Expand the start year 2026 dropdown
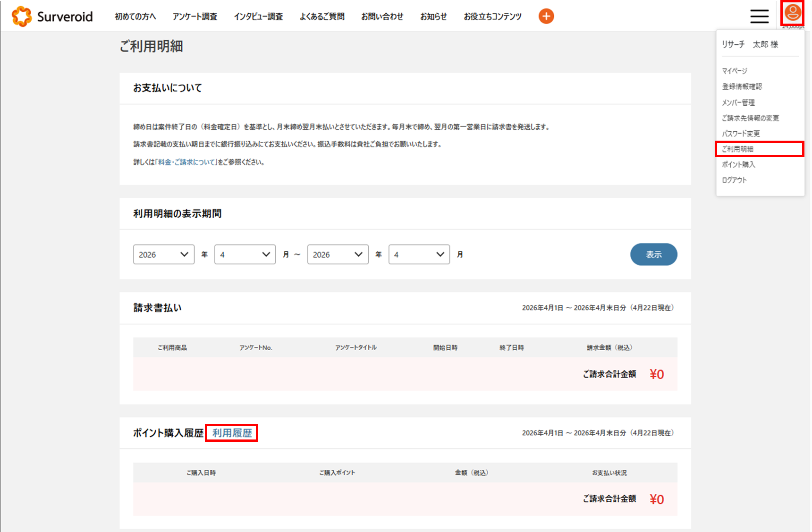812x532 pixels. 164,254
